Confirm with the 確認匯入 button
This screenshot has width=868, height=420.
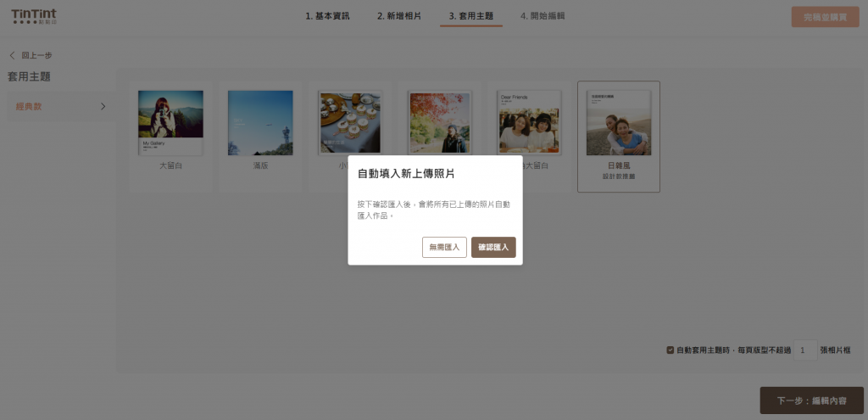[493, 247]
